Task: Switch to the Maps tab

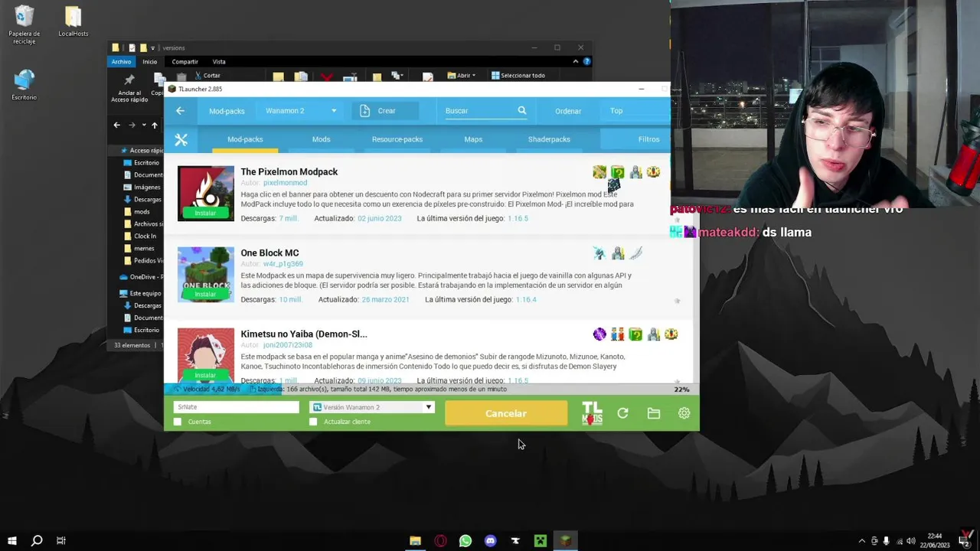Action: pos(473,139)
